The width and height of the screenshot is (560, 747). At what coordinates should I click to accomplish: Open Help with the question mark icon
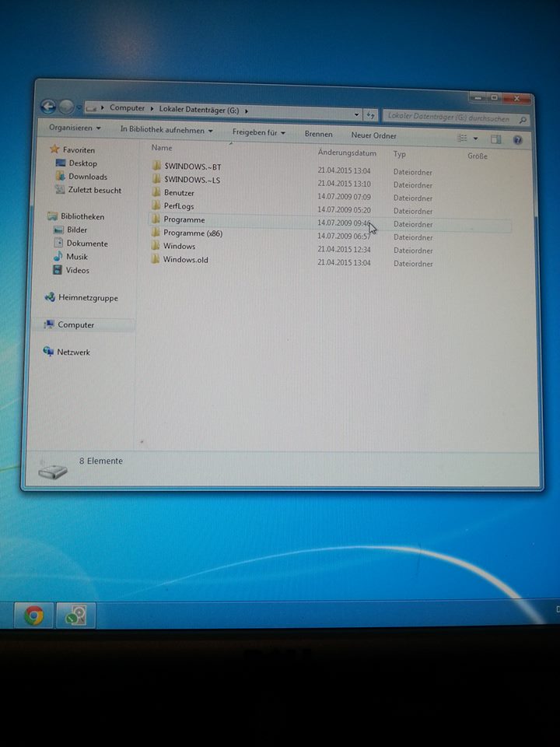pos(518,139)
